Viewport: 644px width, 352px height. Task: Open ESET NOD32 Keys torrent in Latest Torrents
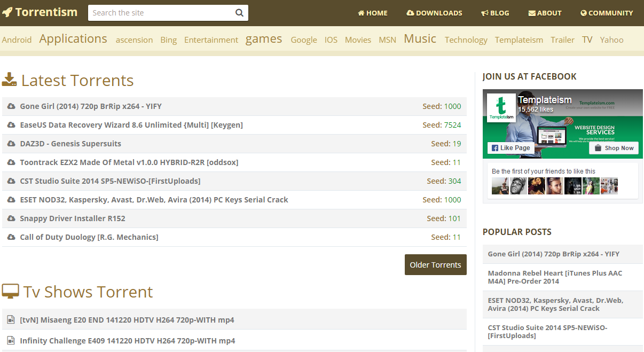[154, 200]
